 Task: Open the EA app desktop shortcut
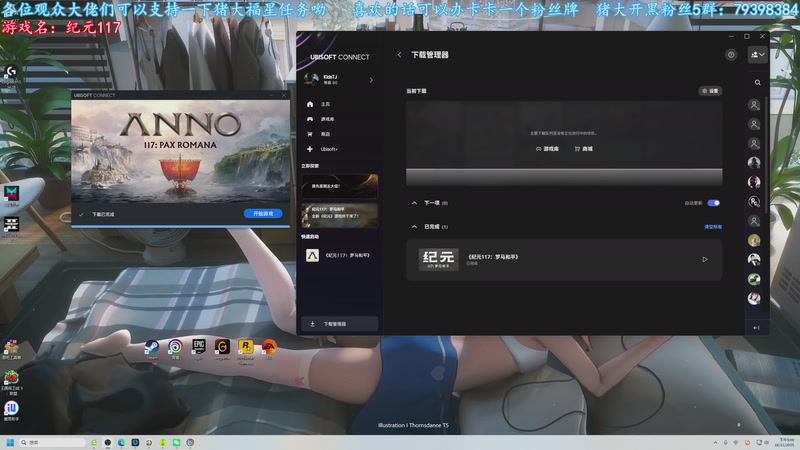(269, 348)
